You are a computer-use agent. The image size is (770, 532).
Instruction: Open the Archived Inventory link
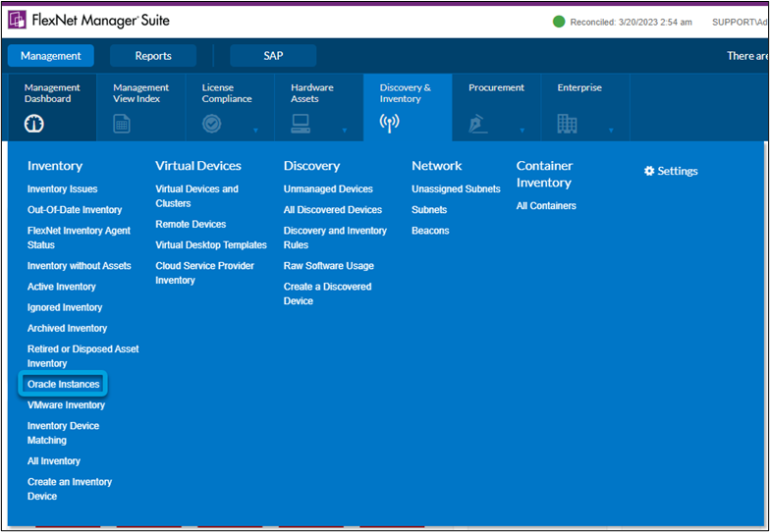click(67, 328)
